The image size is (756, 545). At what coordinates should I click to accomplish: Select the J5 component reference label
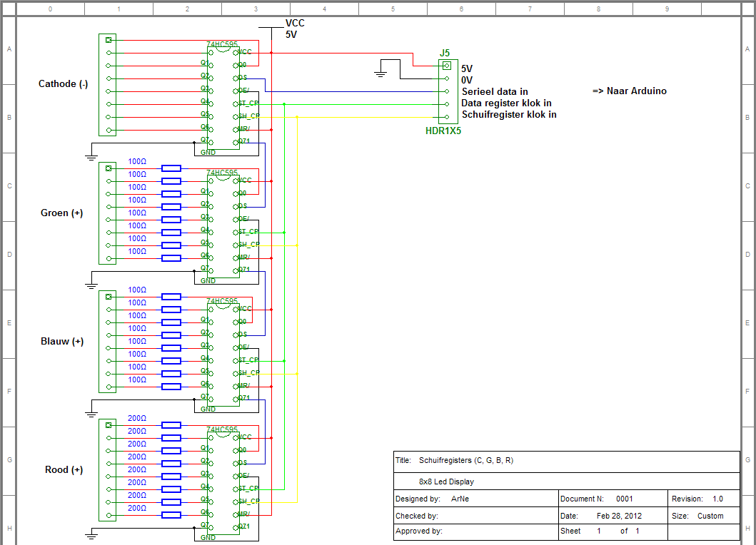[x=445, y=53]
